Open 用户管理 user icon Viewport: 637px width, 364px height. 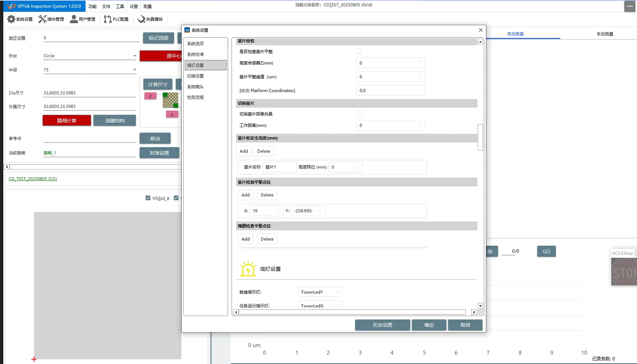tap(74, 19)
